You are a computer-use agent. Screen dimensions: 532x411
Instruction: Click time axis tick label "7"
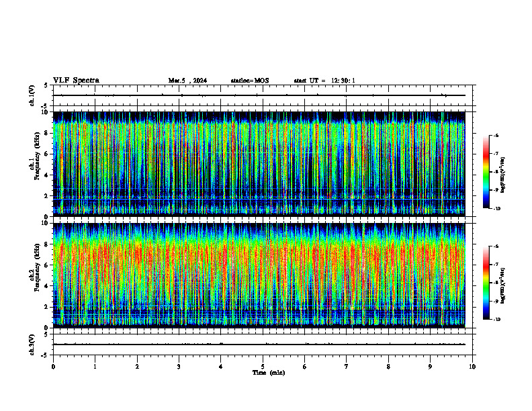point(347,367)
